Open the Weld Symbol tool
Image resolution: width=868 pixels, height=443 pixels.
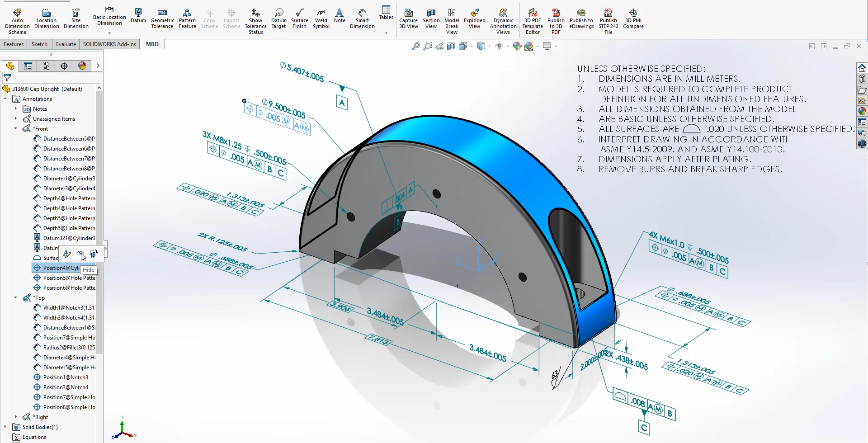[x=321, y=19]
